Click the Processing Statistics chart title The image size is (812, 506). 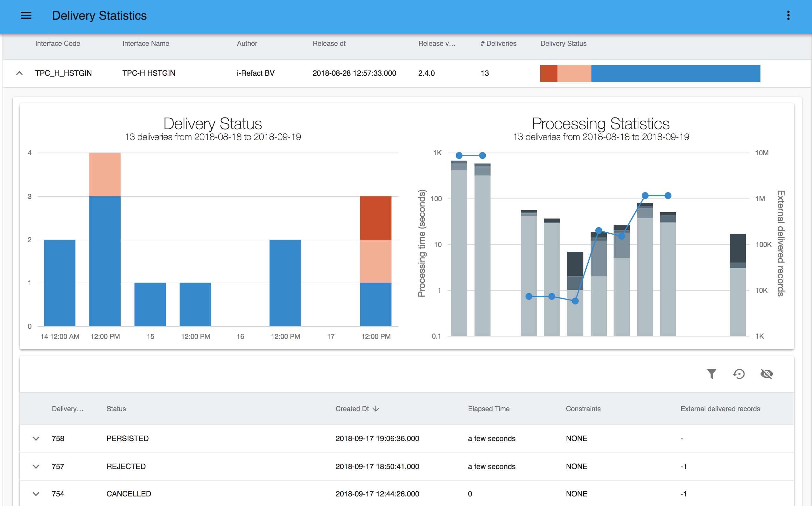(x=600, y=123)
